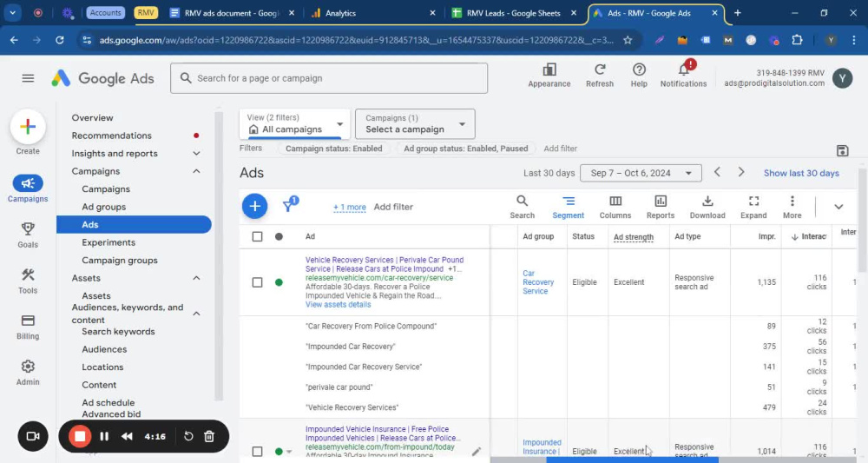Open the Help icon

click(639, 76)
